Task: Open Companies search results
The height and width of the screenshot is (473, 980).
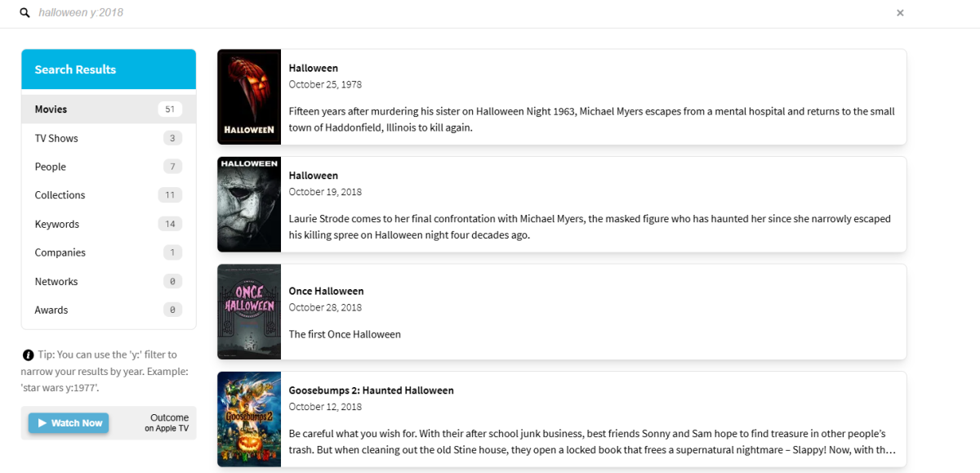Action: [x=109, y=252]
